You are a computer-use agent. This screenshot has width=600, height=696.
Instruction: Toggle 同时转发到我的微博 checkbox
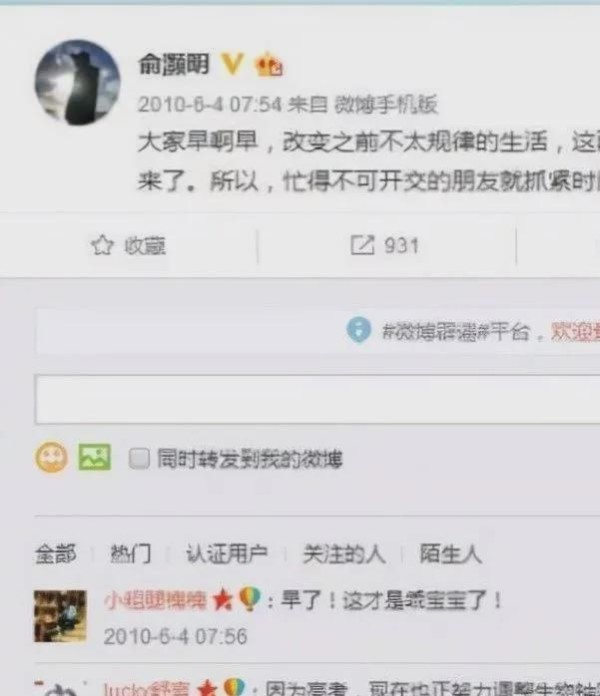click(139, 458)
